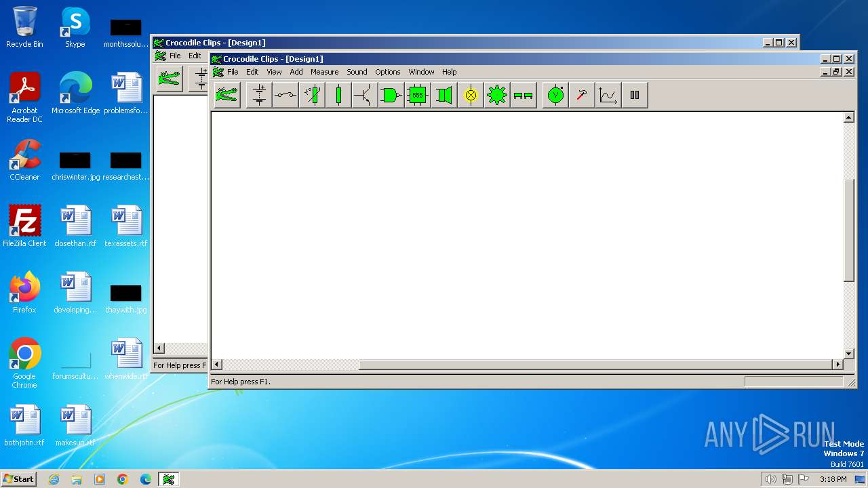Click the vertical scrollbar thumb
The image size is (868, 488).
click(848, 230)
